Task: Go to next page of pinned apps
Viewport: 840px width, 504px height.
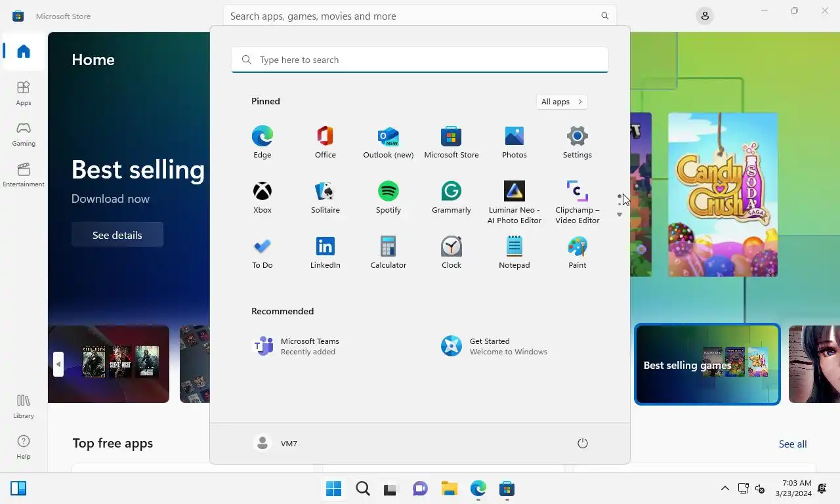Action: click(x=619, y=215)
